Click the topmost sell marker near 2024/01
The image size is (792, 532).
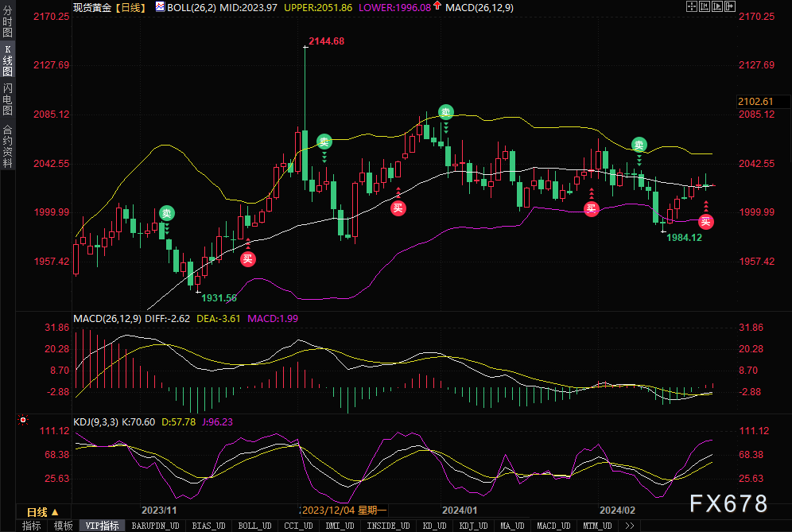click(446, 113)
